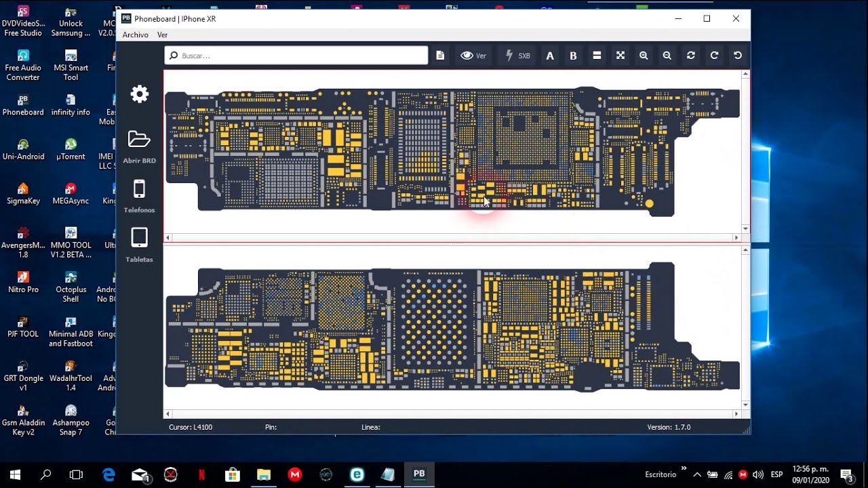The height and width of the screenshot is (488, 868).
Task: Open the Tabletas tablet list
Action: 139,245
